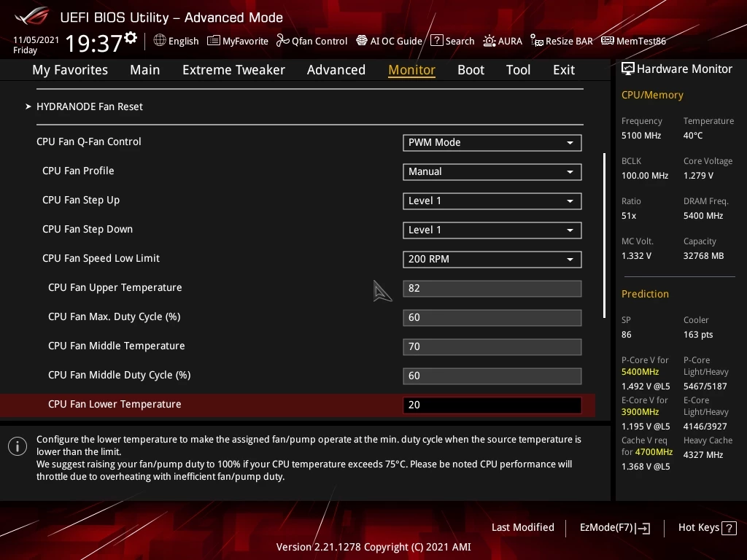Screen dimensions: 747x560
Task: Open AI OC Guide brain icon
Action: point(362,41)
